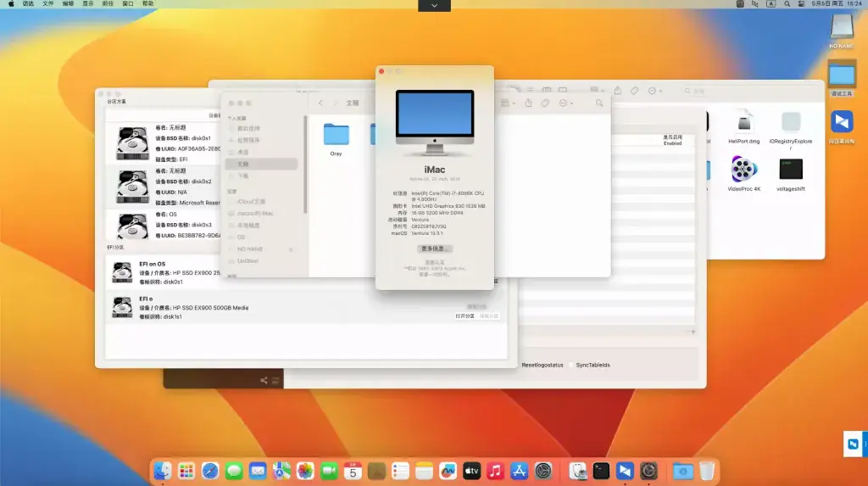Open group-by dropdown in front Finder toolbar
Screen dimensions: 868x486
coord(508,103)
